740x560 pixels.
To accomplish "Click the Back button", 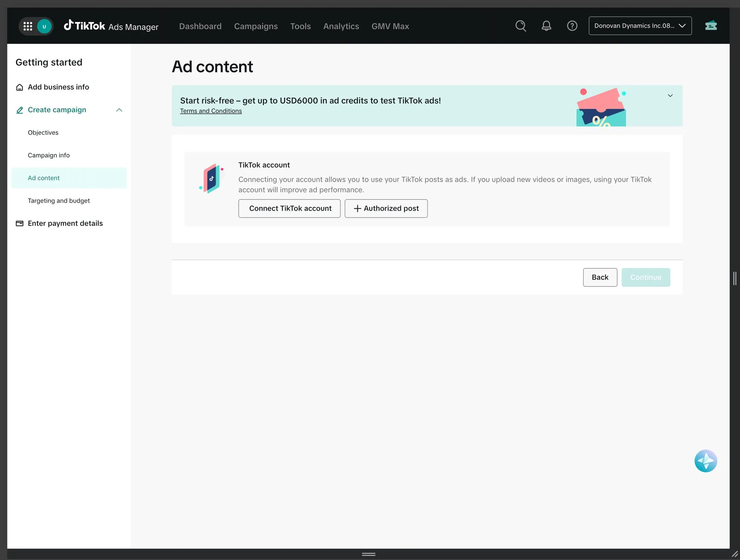I will tap(600, 277).
